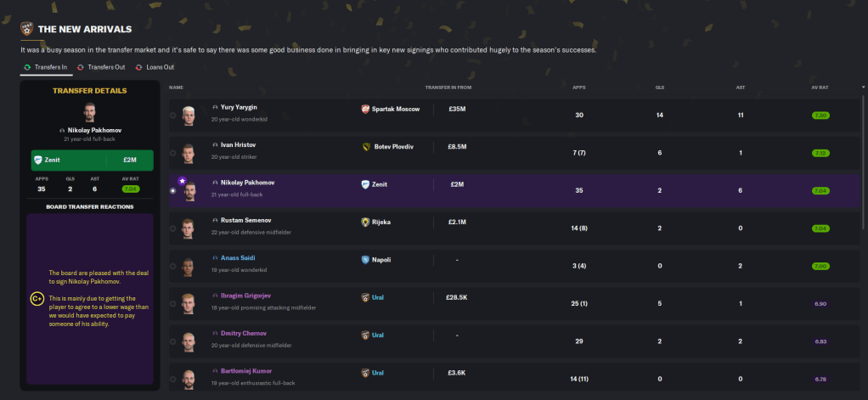Click the C+ board grade badge

37,298
